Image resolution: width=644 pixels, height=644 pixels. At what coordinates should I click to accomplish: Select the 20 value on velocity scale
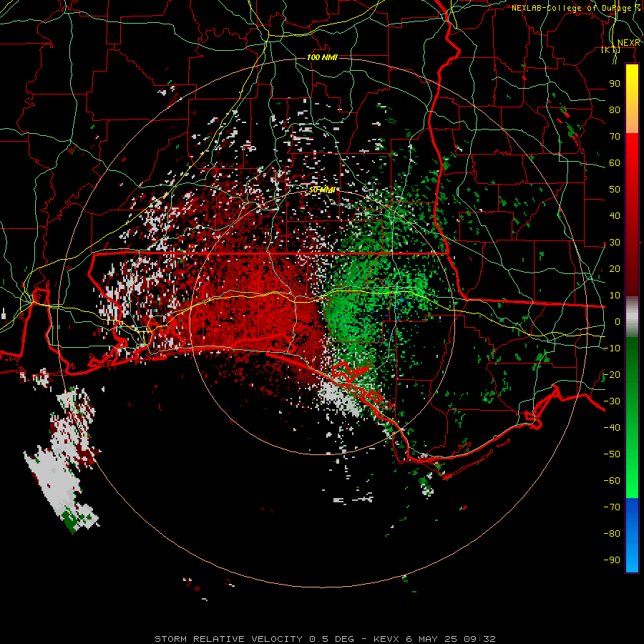pos(615,268)
